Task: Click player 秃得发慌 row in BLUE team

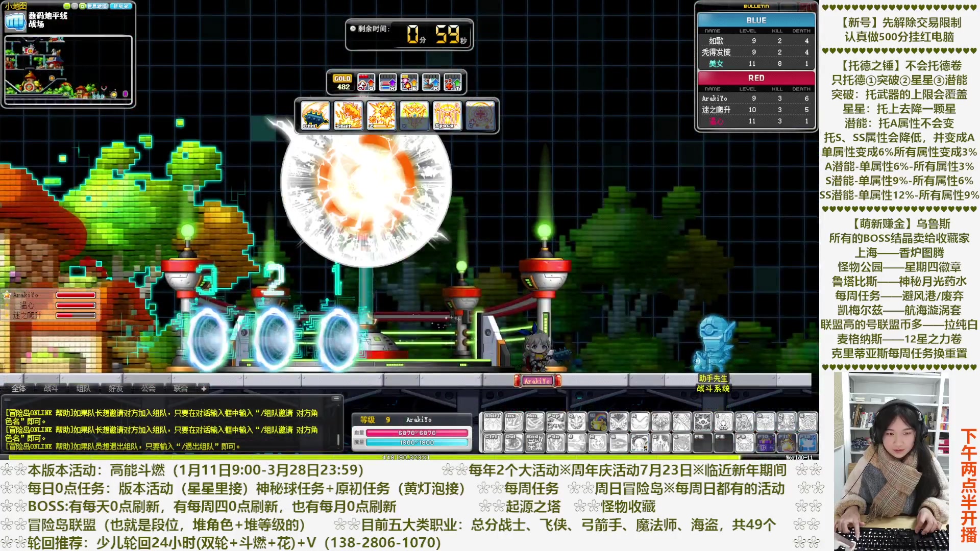Action: [756, 52]
